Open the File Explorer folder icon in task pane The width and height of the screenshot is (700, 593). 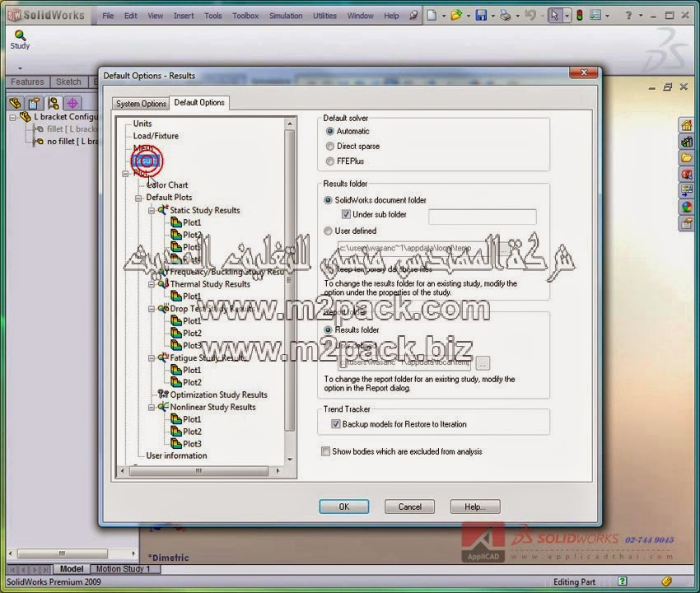click(x=687, y=157)
